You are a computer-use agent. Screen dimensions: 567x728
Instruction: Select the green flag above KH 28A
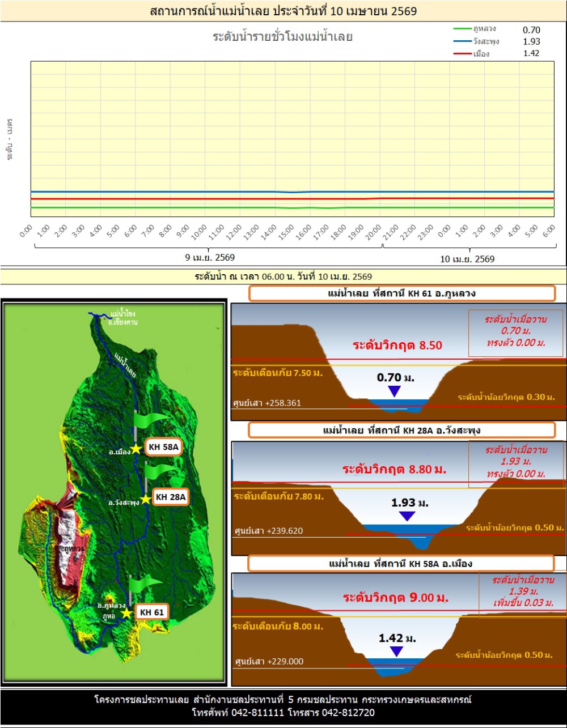(160, 470)
